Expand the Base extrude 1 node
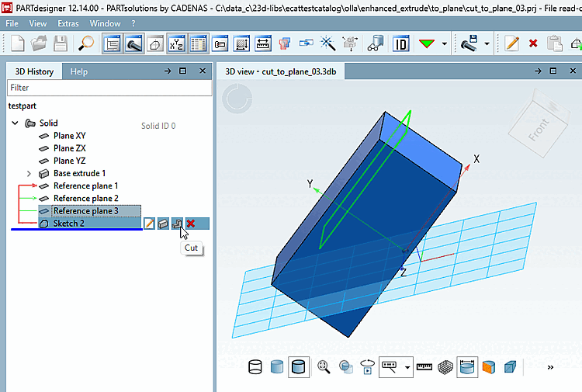The width and height of the screenshot is (582, 392). tap(29, 173)
